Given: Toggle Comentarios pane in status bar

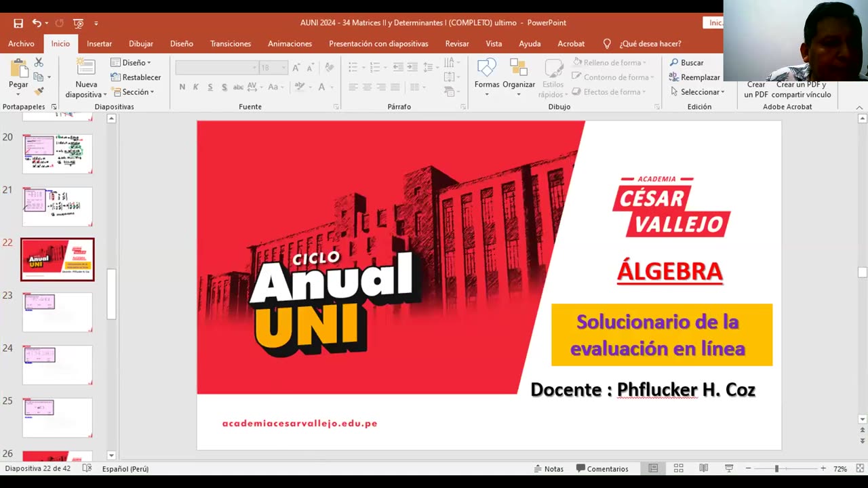Looking at the screenshot, I should pos(602,468).
